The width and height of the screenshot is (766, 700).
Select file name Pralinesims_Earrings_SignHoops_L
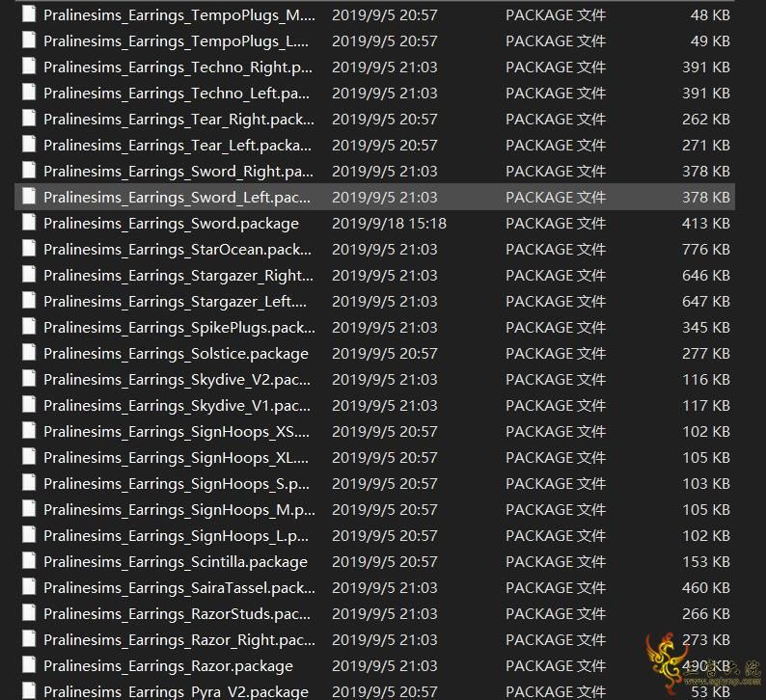click(x=176, y=536)
